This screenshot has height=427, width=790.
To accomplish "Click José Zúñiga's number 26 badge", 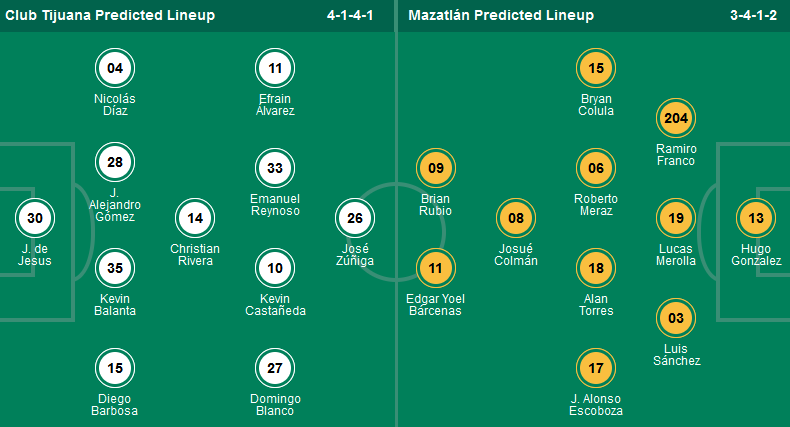I will point(355,218).
